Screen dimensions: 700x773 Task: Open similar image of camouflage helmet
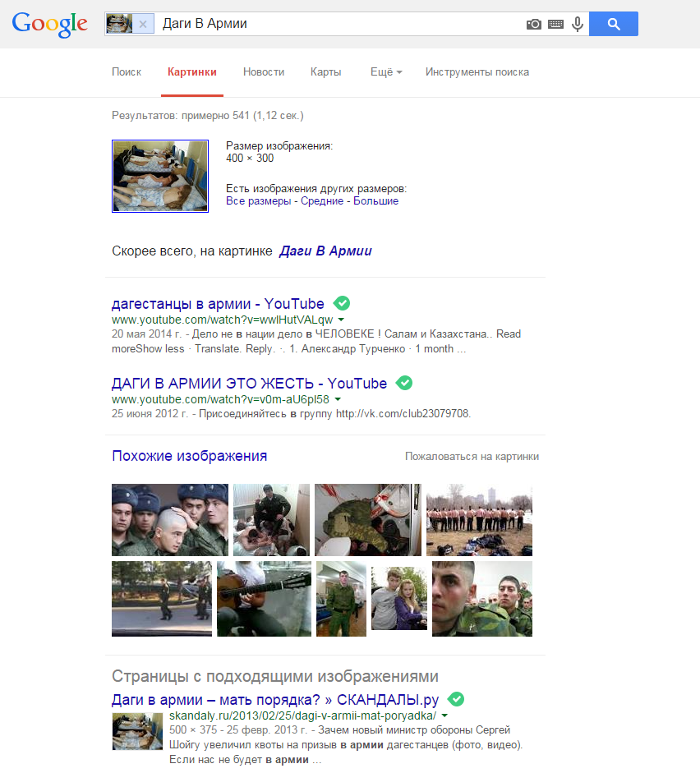click(368, 520)
